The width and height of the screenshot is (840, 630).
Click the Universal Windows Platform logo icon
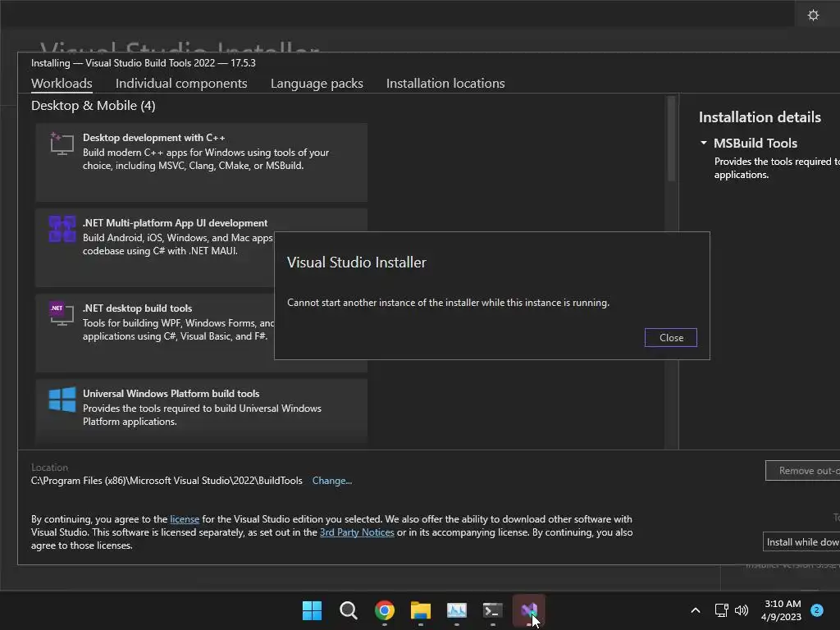pyautogui.click(x=62, y=399)
